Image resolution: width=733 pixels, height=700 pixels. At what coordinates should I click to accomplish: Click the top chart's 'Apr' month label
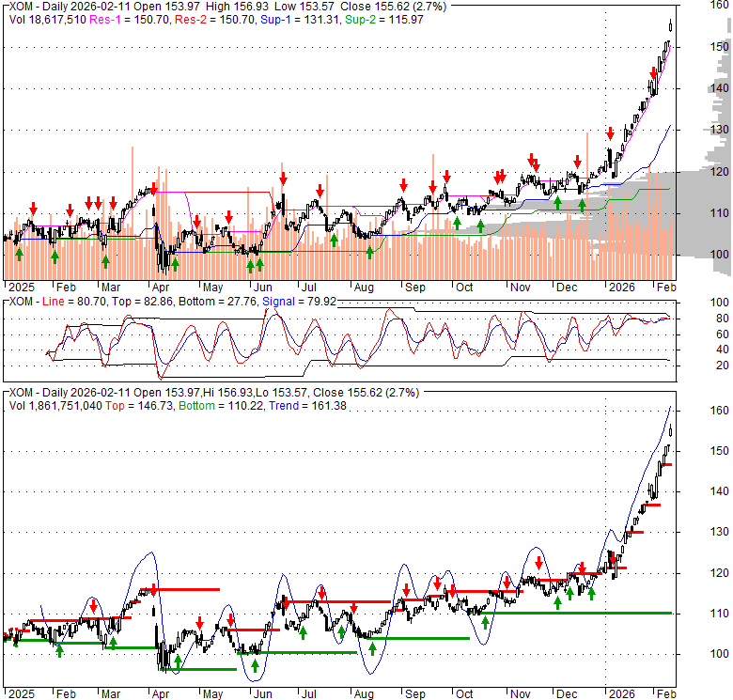tap(161, 288)
